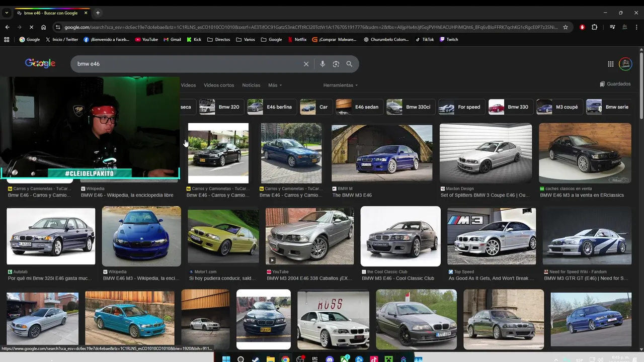644x362 pixels.
Task: Open the Windows Start menu
Action: [226, 359]
